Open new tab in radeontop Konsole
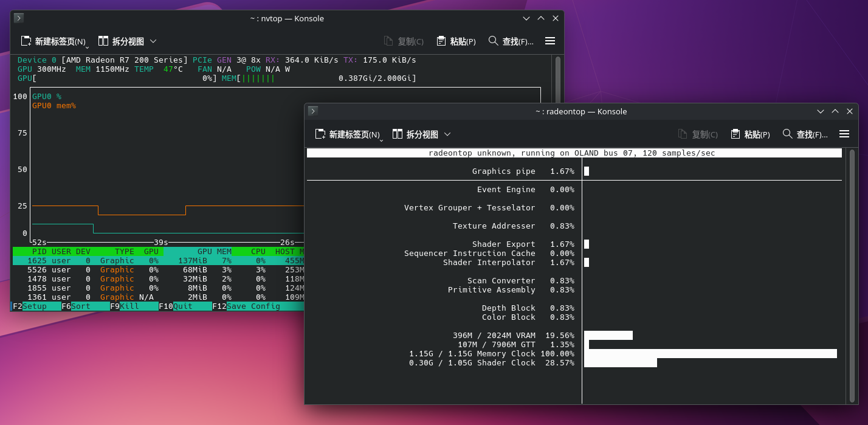868x425 pixels. coord(348,134)
